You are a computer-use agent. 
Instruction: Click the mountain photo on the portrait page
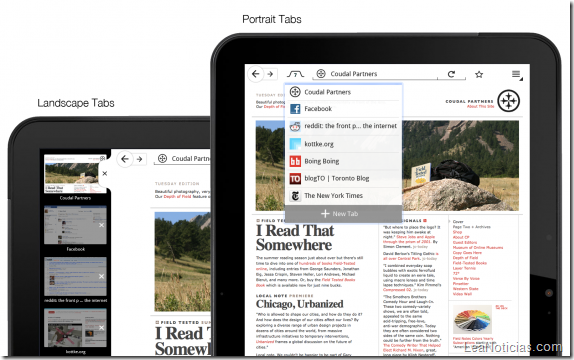click(x=387, y=166)
